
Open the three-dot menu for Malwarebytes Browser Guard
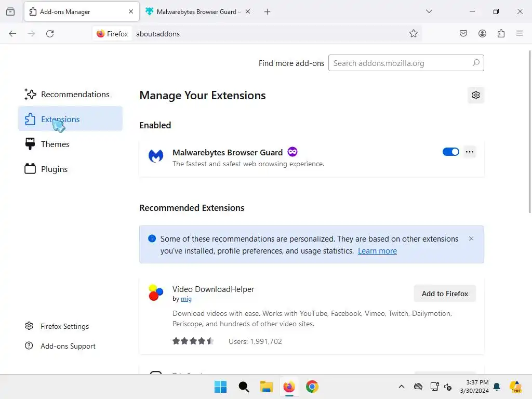(x=470, y=152)
